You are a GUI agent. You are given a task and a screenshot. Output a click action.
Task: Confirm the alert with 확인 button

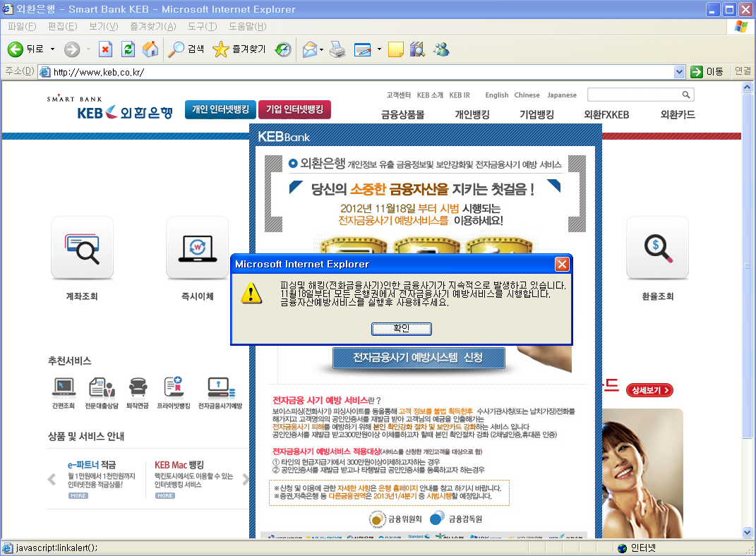coord(402,329)
